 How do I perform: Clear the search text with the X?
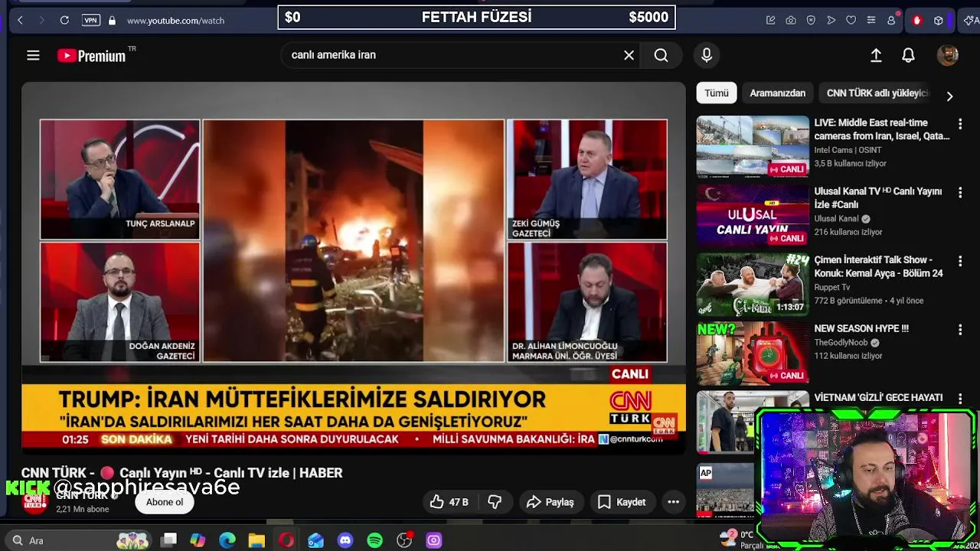629,55
